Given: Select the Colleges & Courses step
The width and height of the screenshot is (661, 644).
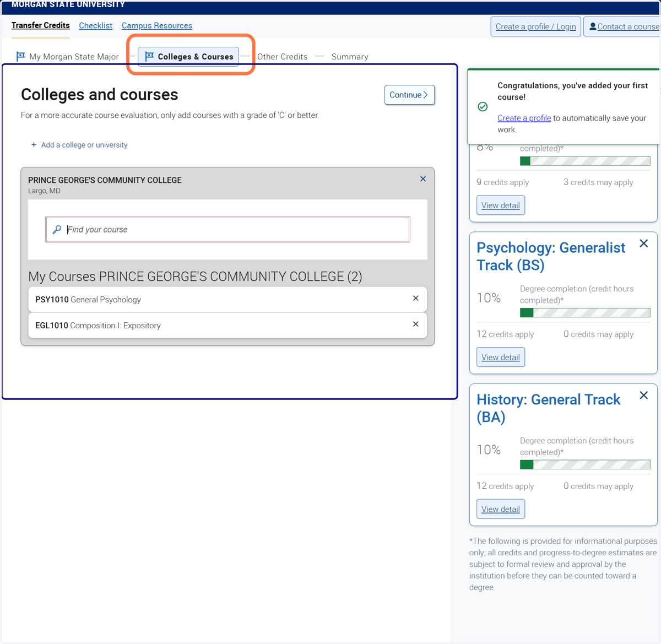Looking at the screenshot, I should [188, 57].
